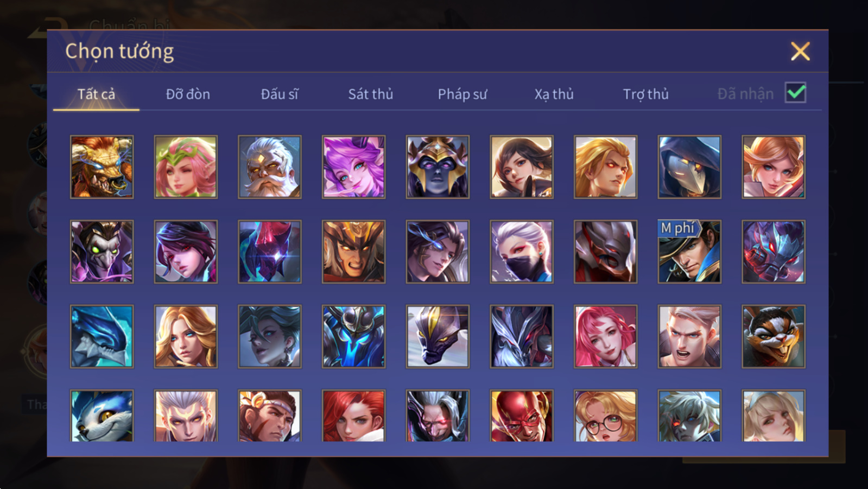Choose the raccoon-like furry hero portrait
Image resolution: width=868 pixels, height=489 pixels.
pyautogui.click(x=774, y=336)
